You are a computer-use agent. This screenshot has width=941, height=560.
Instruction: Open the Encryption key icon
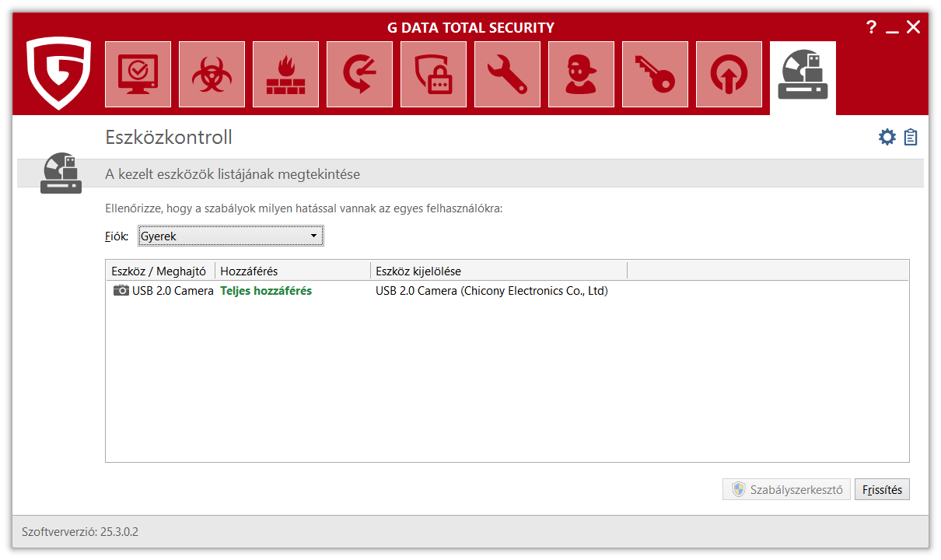pos(655,74)
